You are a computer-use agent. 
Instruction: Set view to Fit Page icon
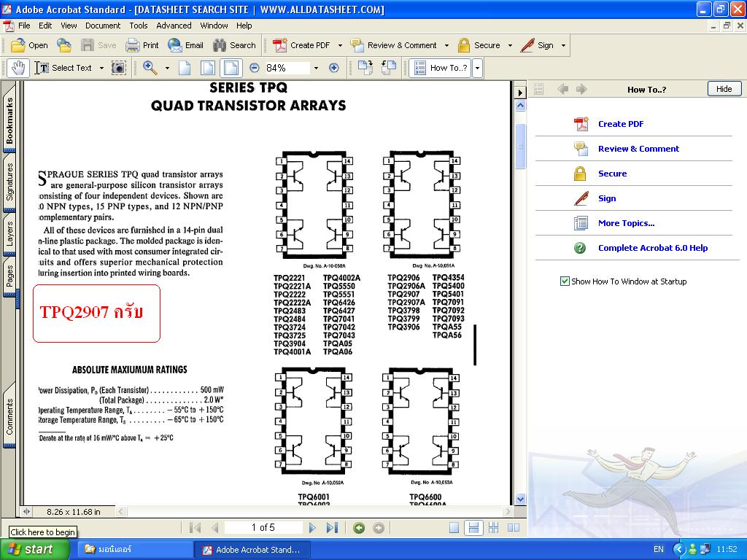208,68
